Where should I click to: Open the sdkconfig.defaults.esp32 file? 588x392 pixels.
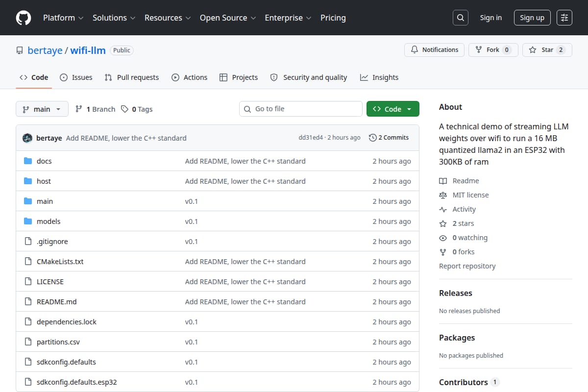click(77, 382)
